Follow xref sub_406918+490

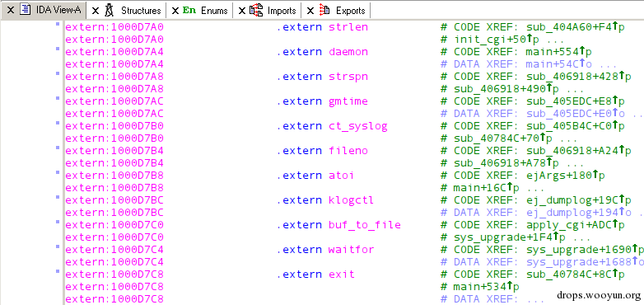(501, 89)
